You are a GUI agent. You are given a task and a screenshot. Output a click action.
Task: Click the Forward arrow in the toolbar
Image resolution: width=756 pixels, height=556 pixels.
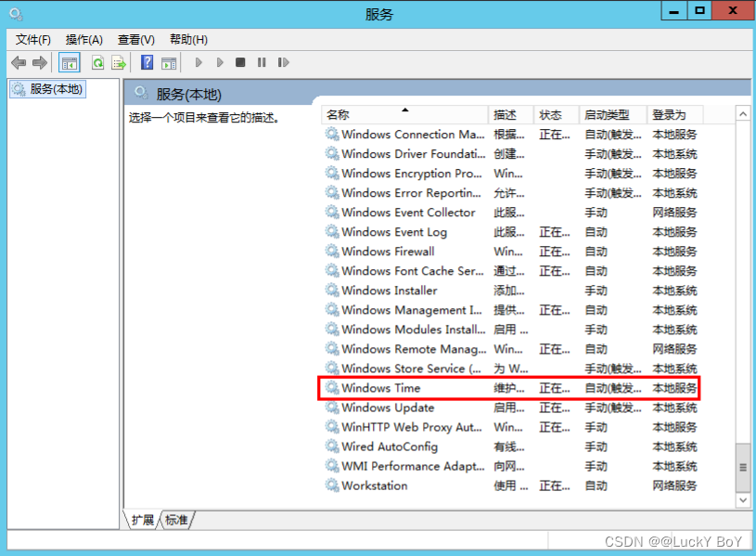40,63
